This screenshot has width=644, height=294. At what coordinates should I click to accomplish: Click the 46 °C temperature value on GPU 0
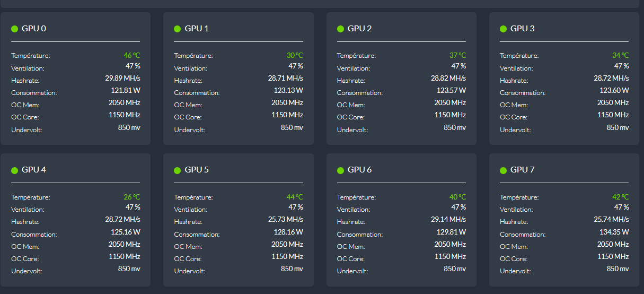tap(132, 55)
